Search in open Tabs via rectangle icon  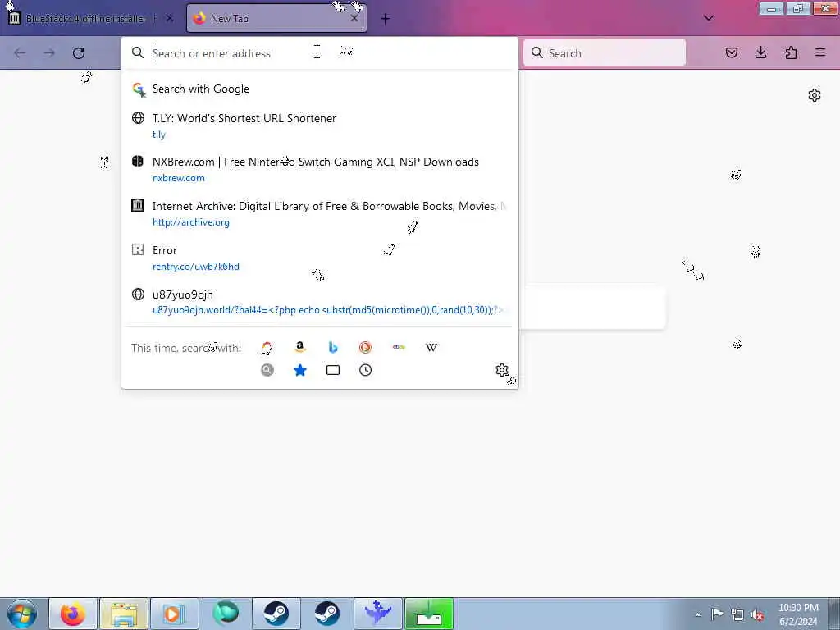[333, 370]
